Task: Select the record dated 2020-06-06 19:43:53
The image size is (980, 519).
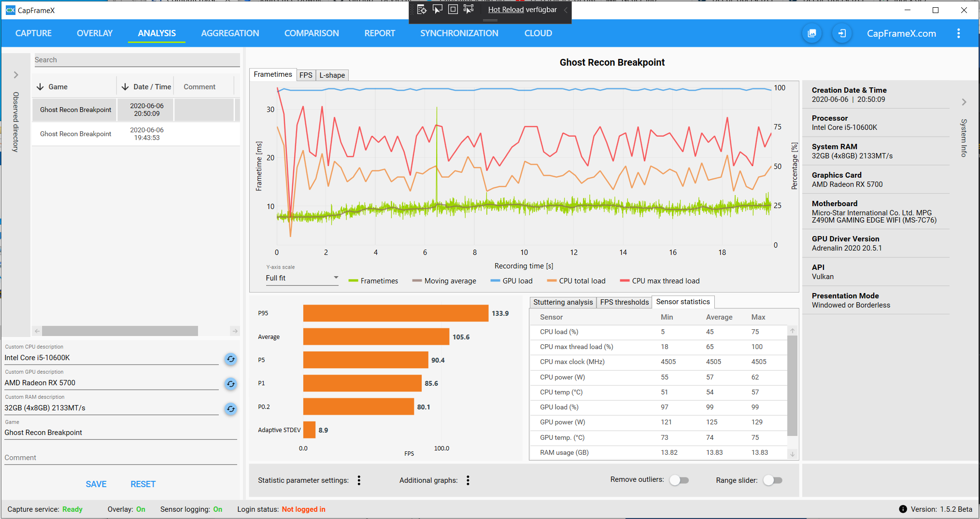Action: pos(136,134)
